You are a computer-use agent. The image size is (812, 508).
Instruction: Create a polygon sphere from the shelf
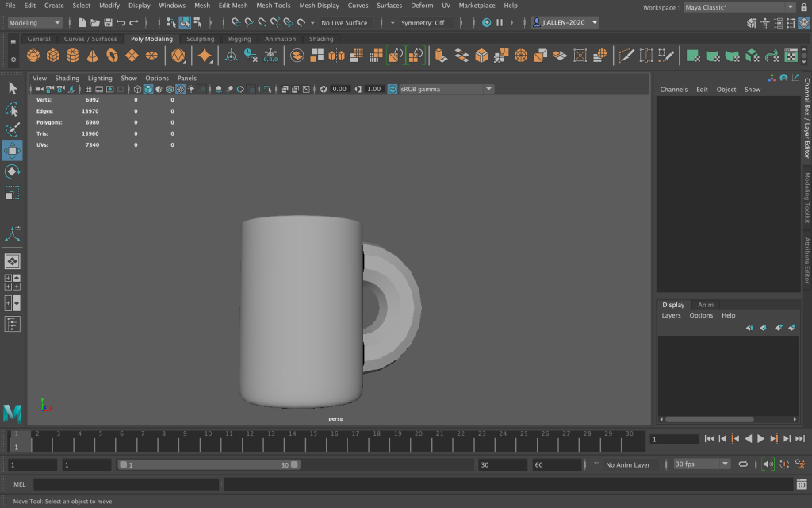pyautogui.click(x=33, y=56)
